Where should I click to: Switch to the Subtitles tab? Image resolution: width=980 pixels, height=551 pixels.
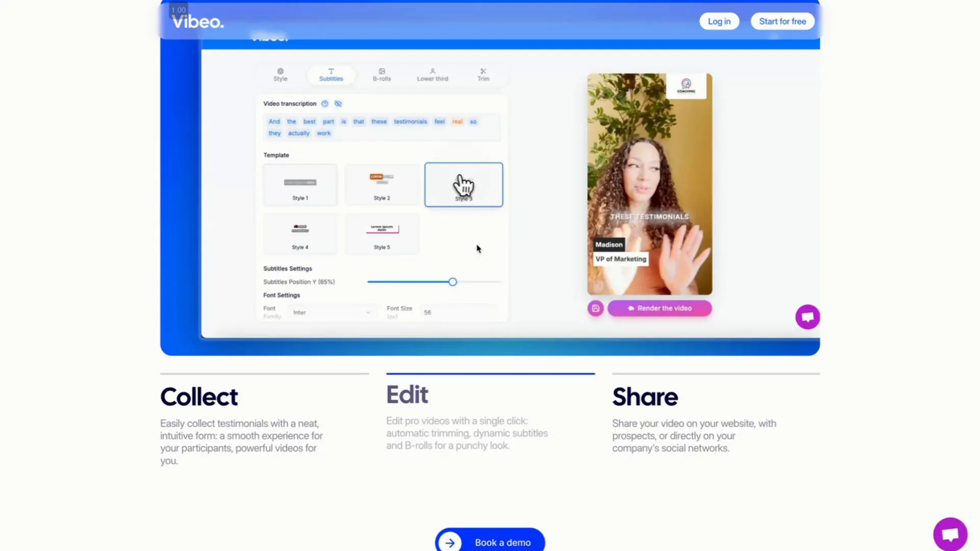331,75
